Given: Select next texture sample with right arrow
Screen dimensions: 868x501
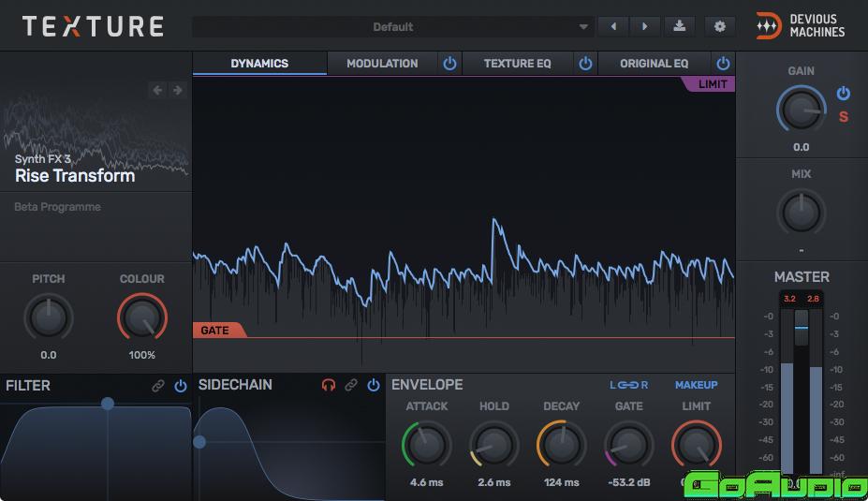Looking at the screenshot, I should (x=177, y=90).
